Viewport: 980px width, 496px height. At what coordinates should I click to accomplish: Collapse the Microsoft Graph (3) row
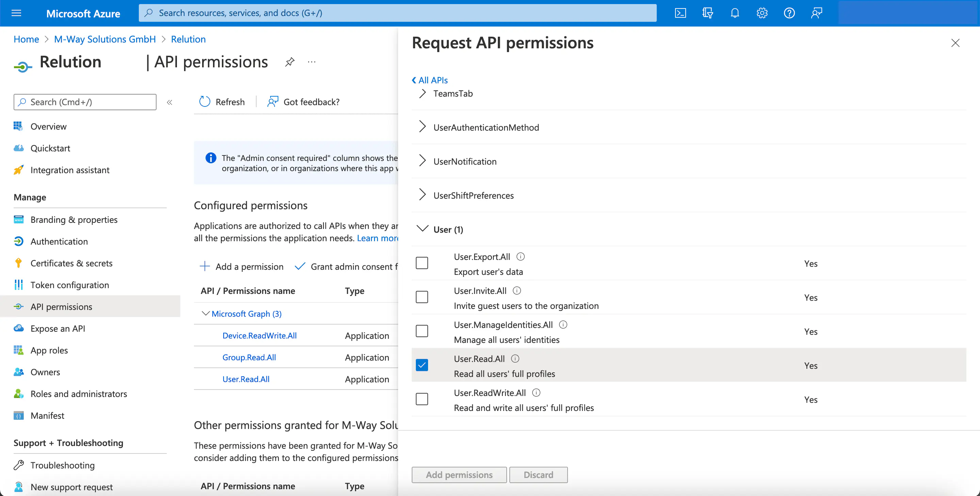click(206, 314)
